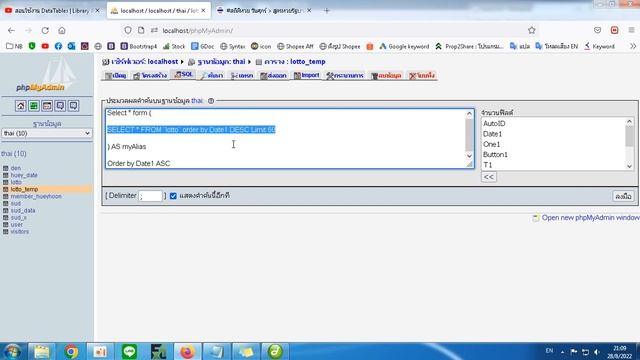Screen dimensions: 640x360
Task: Close the localhost phpMyAdmin browser tab
Action: click(x=203, y=11)
